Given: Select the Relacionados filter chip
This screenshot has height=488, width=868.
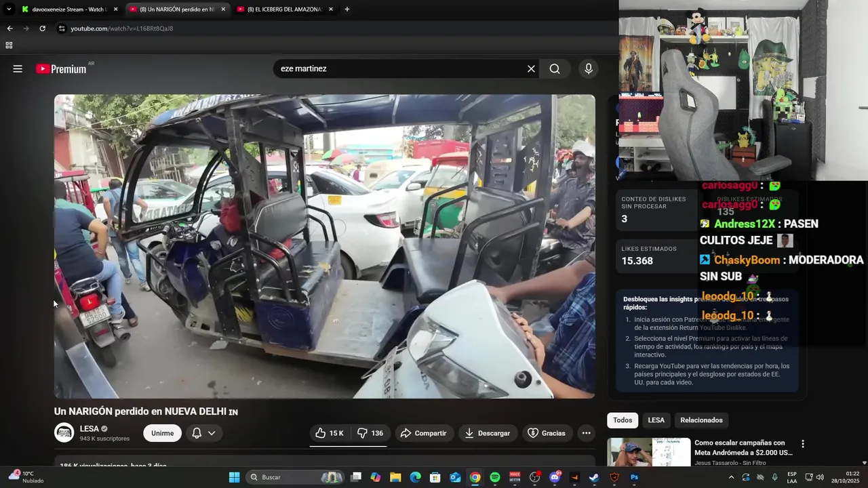Looking at the screenshot, I should tap(701, 420).
